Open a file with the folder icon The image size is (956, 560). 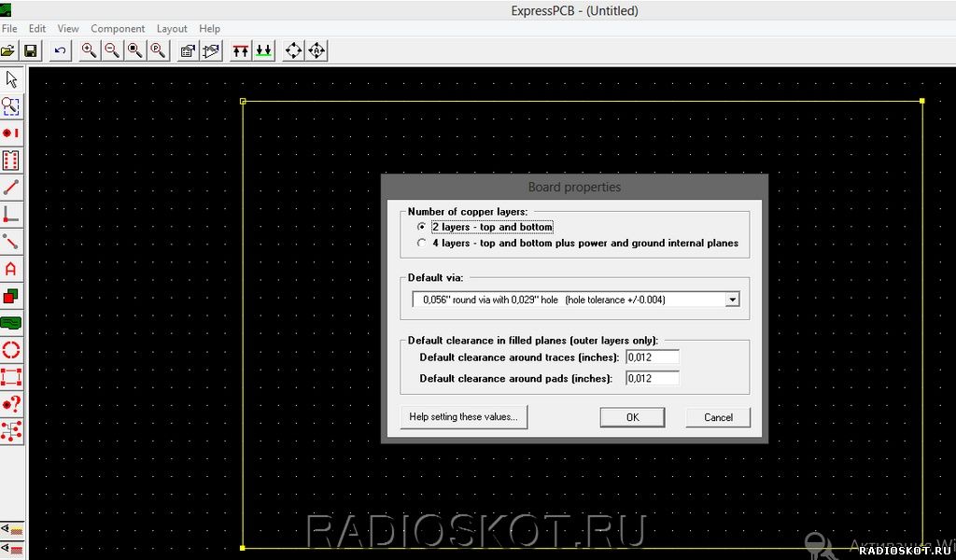pyautogui.click(x=7, y=50)
